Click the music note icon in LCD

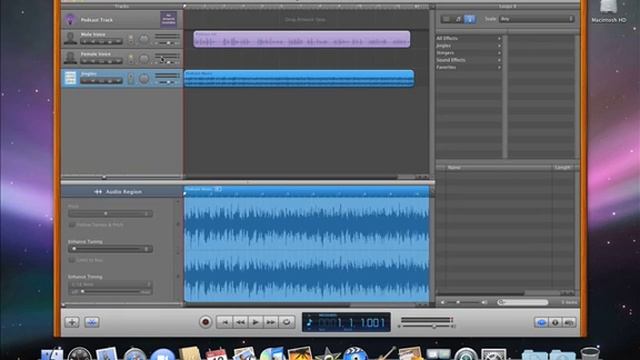[309, 323]
